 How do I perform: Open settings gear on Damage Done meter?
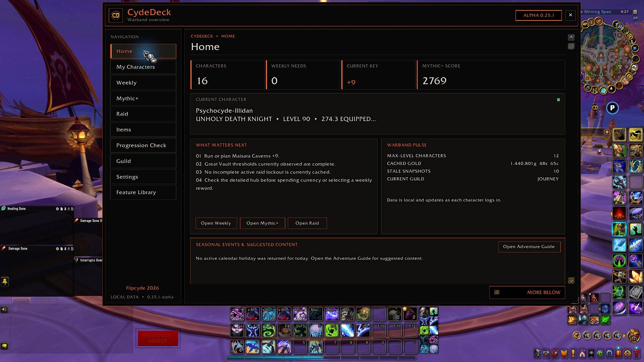pyautogui.click(x=57, y=249)
